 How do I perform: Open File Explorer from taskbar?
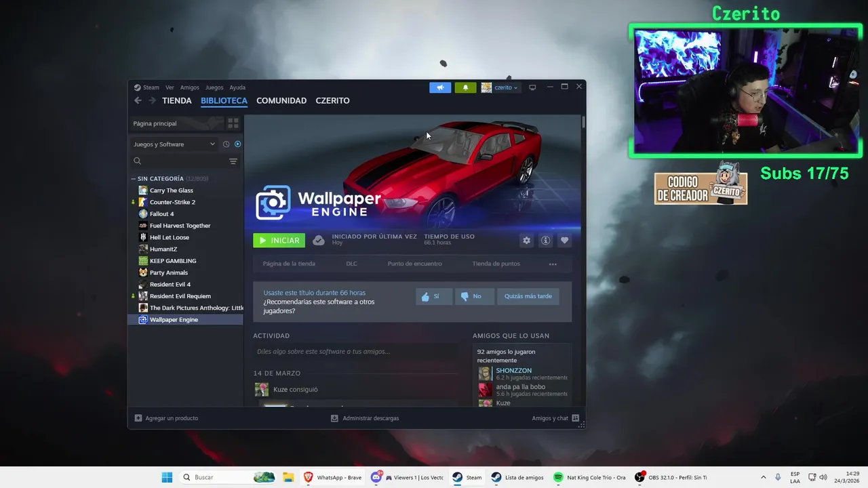288,477
